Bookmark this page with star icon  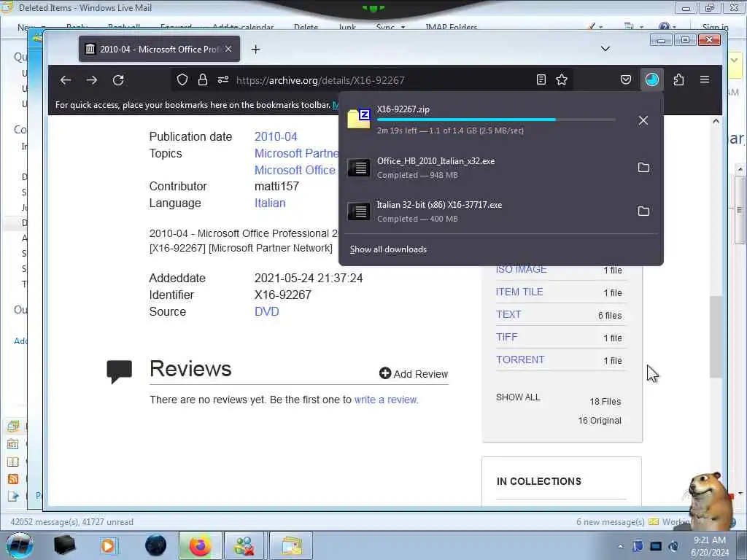[562, 79]
